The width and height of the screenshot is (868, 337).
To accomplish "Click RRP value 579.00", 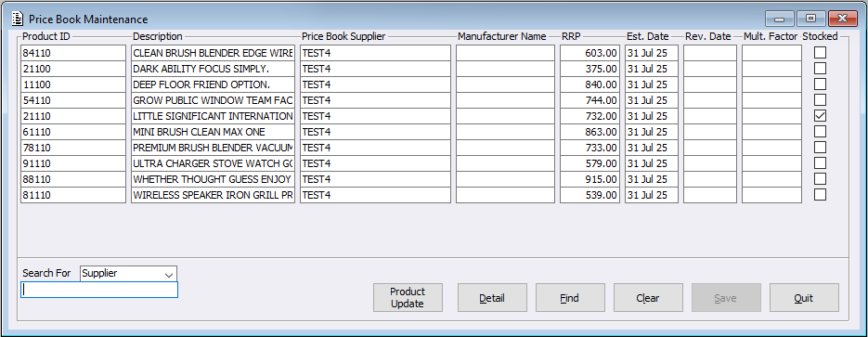I will (590, 163).
